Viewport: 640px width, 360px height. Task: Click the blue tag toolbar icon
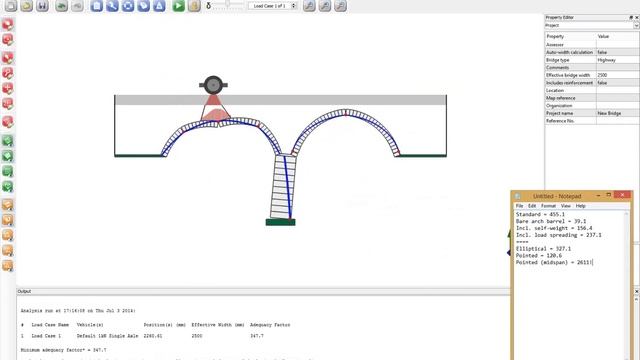coord(143,5)
